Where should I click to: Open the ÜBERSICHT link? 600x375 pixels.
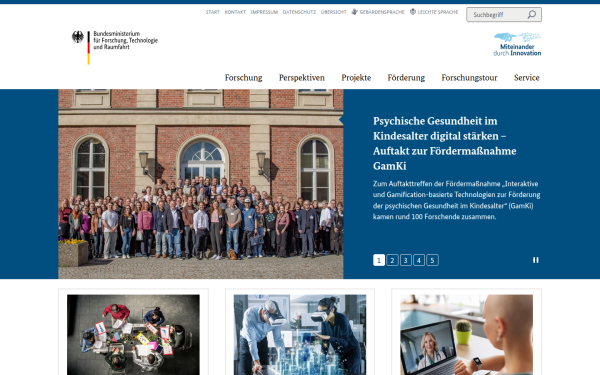pyautogui.click(x=333, y=12)
